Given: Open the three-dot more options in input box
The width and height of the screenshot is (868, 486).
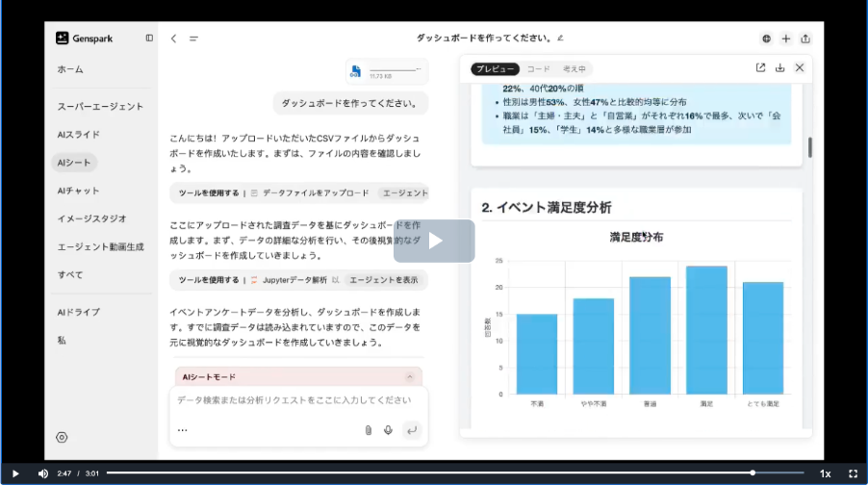Looking at the screenshot, I should click(x=182, y=430).
